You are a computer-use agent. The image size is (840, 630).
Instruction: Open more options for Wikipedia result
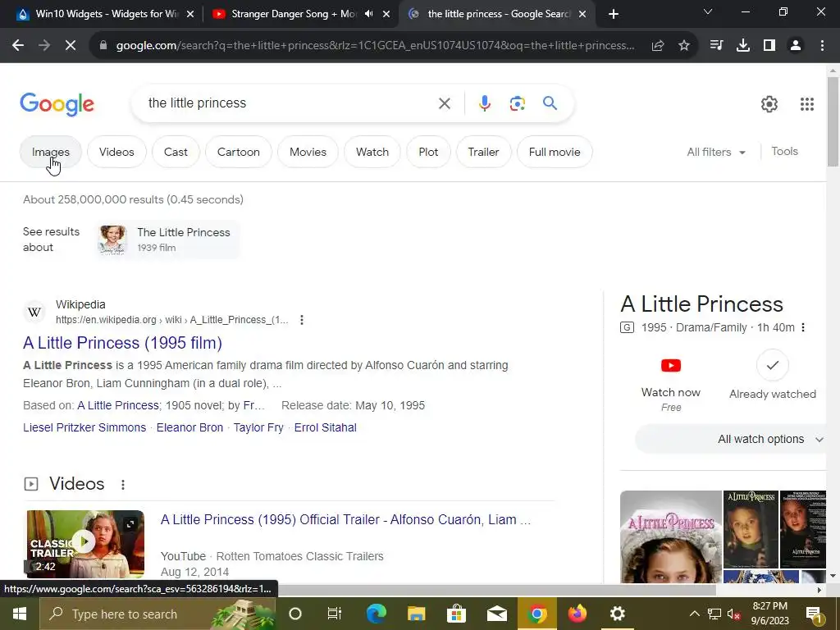tap(302, 320)
